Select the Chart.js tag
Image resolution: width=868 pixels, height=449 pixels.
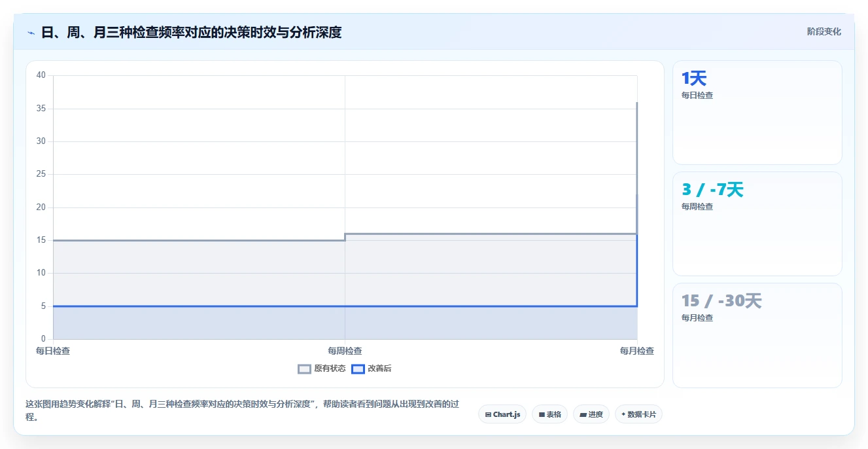pos(502,414)
